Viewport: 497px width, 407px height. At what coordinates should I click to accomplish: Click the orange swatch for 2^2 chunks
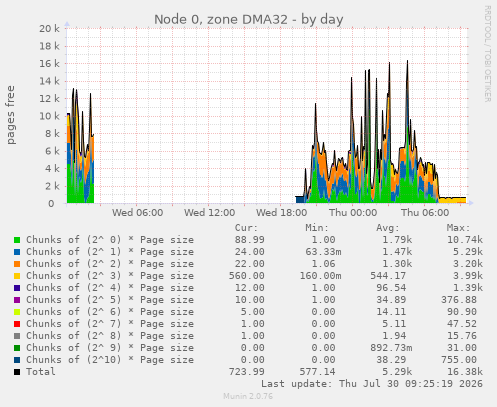tap(17, 264)
